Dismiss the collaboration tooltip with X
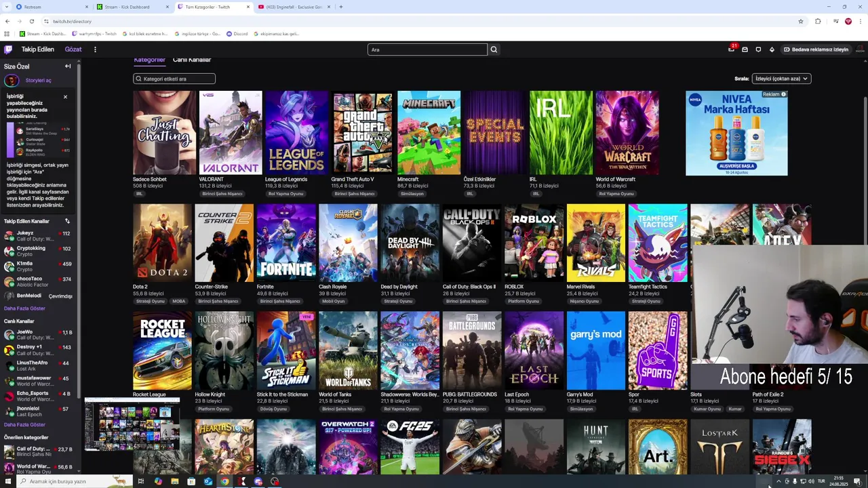The image size is (868, 488). click(65, 97)
